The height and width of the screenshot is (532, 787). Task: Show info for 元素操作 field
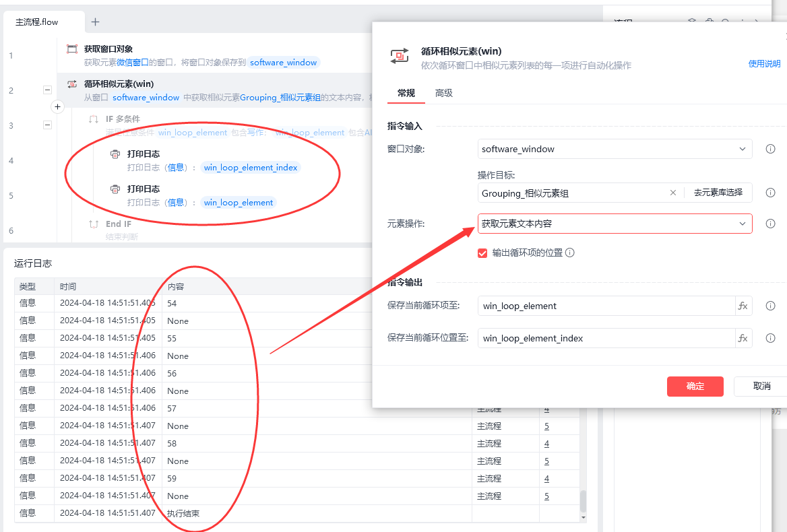coord(770,224)
